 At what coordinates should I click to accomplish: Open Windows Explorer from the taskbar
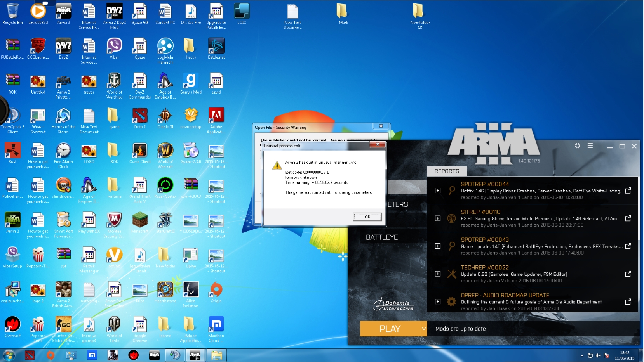(x=216, y=355)
